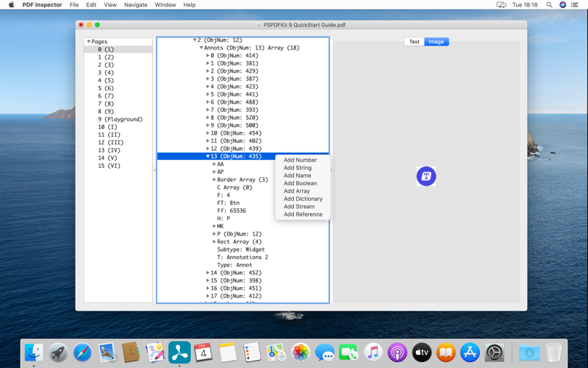Expand the Rect Array (4) entry
Screen dimensions: 588x368
[x=214, y=242]
